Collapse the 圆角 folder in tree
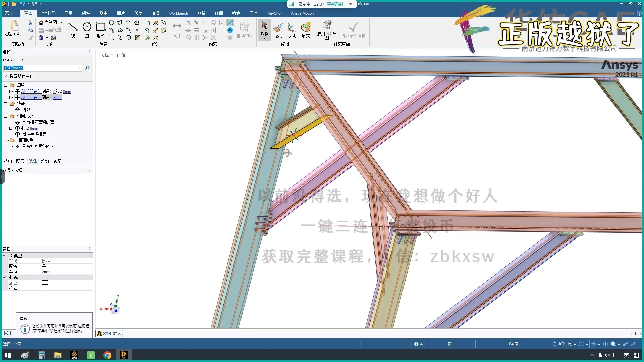The width and height of the screenshot is (644, 362). coord(6,85)
